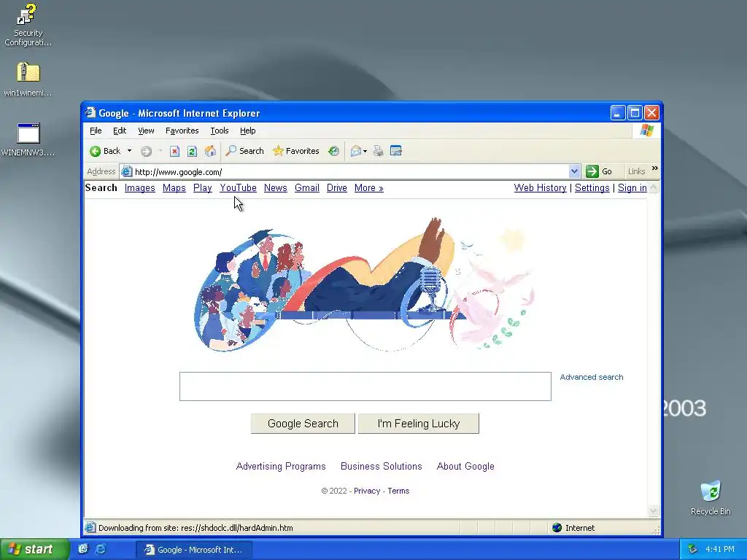This screenshot has height=560, width=747.
Task: Open the Gmail link
Action: coord(307,187)
